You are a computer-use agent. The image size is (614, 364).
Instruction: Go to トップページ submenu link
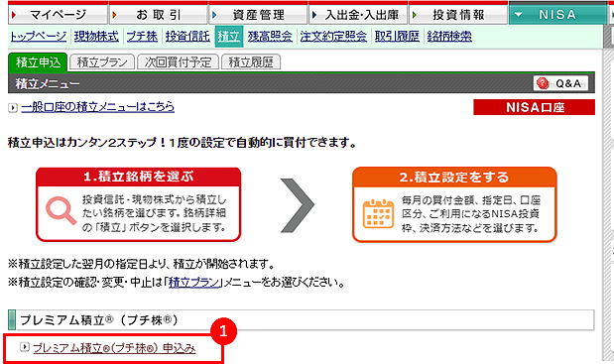tap(39, 37)
